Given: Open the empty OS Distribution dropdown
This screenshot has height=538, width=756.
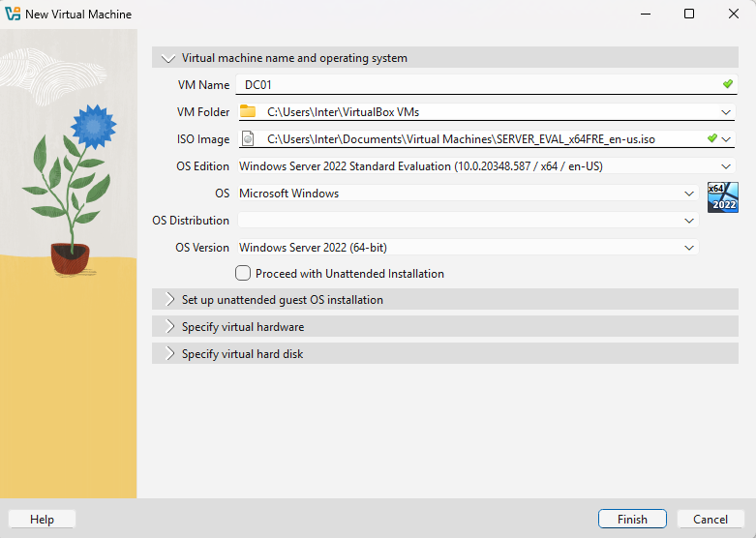Looking at the screenshot, I should pyautogui.click(x=689, y=221).
